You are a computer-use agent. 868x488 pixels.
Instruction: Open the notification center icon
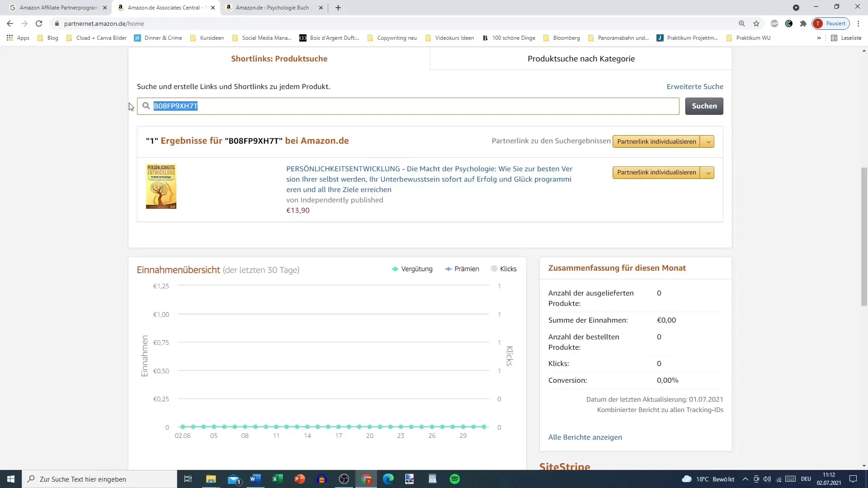click(x=853, y=479)
